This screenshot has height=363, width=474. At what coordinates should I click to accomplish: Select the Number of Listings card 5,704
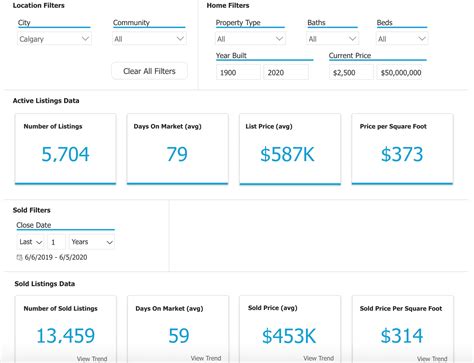tap(65, 149)
